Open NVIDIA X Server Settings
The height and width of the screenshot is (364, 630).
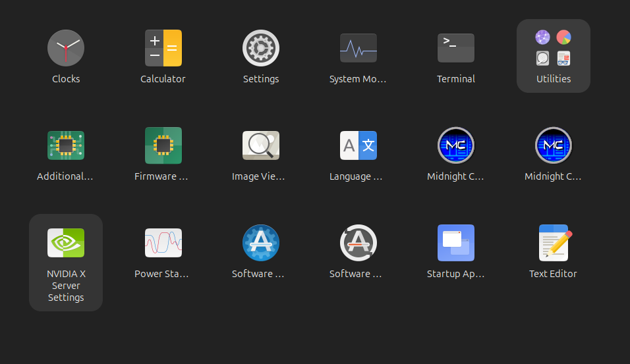click(x=66, y=244)
